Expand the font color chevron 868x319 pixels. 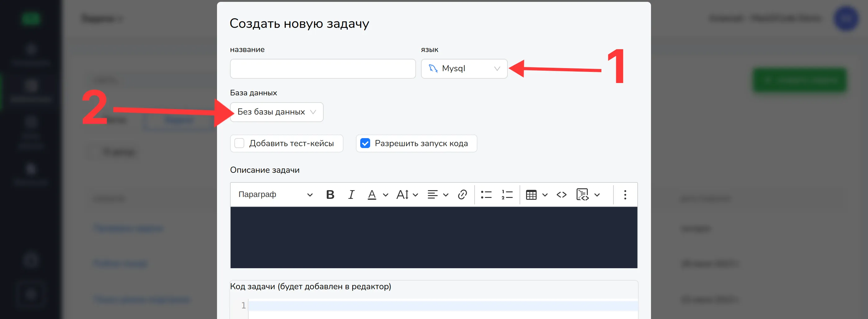[x=385, y=195]
